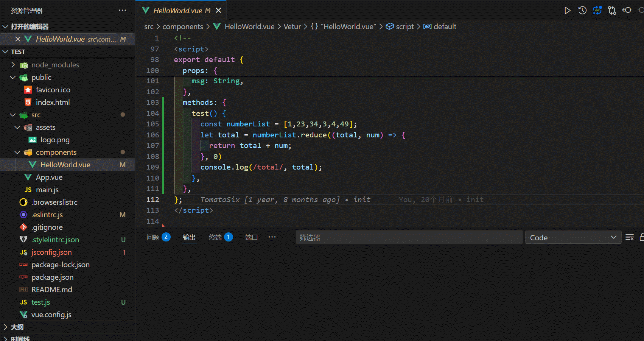Collapse the components folder
This screenshot has width=644, height=341.
(x=17, y=152)
